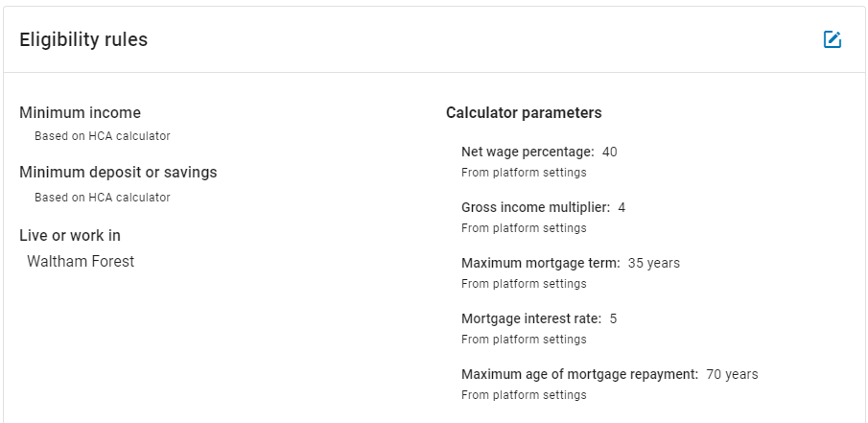868x423 pixels.
Task: Click the Calculator parameters heading
Action: tap(524, 113)
